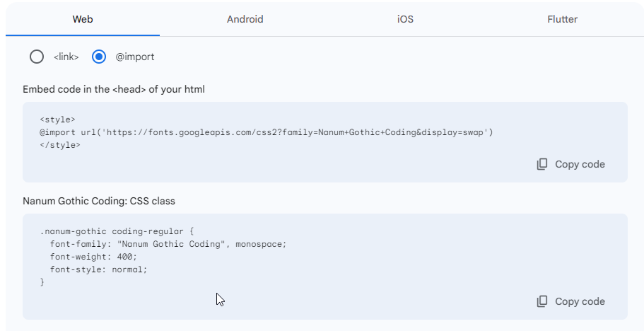Click the copy icon for the embed code
Screen dimensions: 644x331
(x=541, y=164)
